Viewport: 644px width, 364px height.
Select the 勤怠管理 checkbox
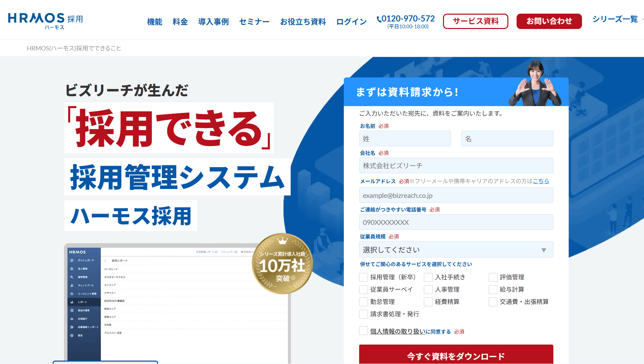[364, 302]
